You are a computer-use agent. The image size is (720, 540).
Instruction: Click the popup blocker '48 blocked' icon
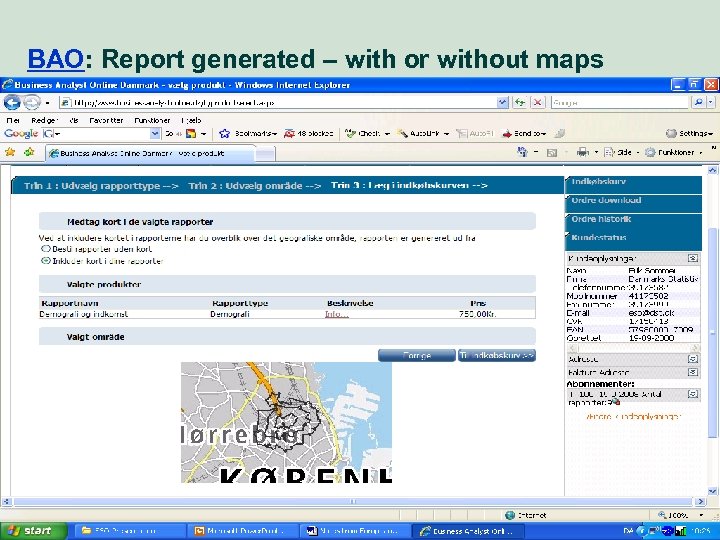pos(289,134)
